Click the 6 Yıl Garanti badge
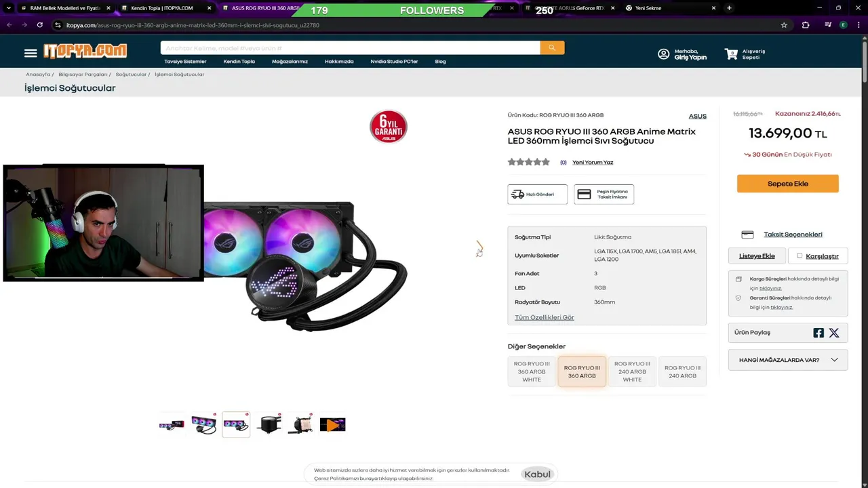The image size is (868, 488). (x=389, y=127)
